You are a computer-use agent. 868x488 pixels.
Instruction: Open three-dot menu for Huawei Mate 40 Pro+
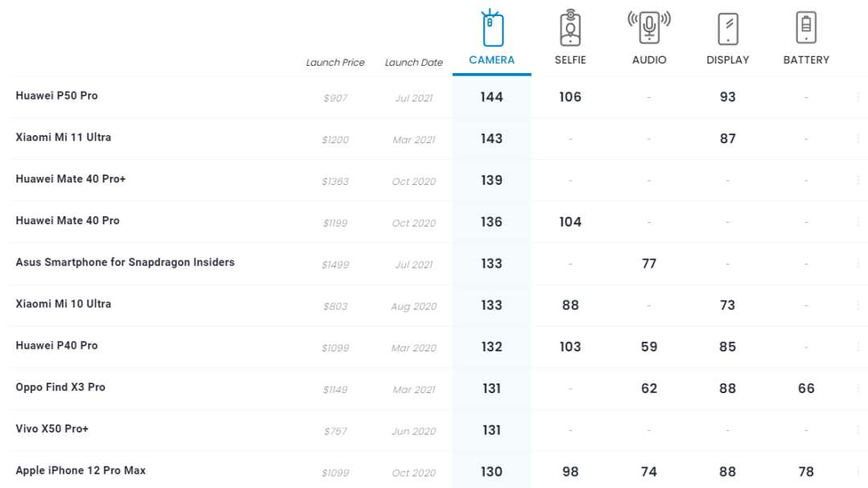858,181
